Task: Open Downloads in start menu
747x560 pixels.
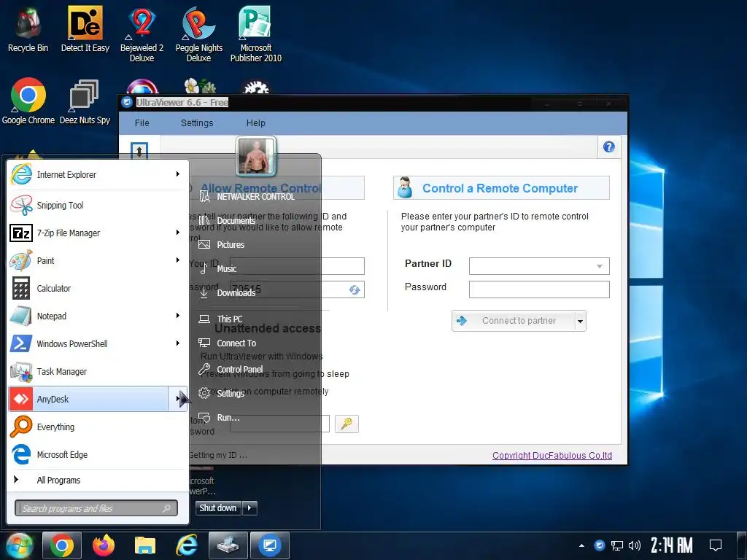Action: point(236,292)
